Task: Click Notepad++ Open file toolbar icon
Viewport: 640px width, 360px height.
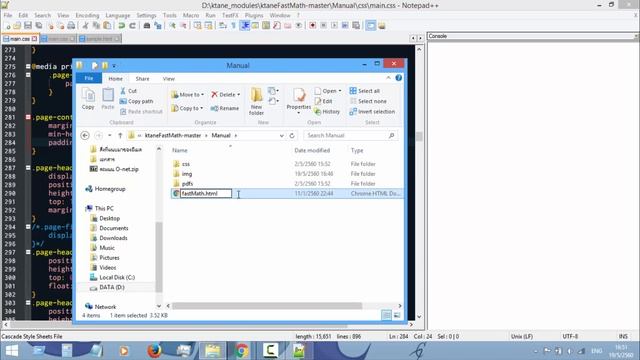Action: point(17,26)
